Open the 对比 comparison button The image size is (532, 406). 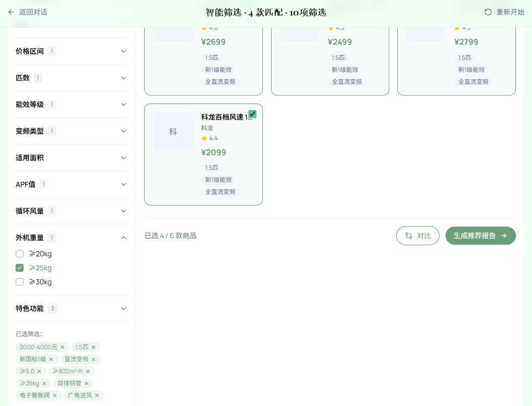pos(418,236)
